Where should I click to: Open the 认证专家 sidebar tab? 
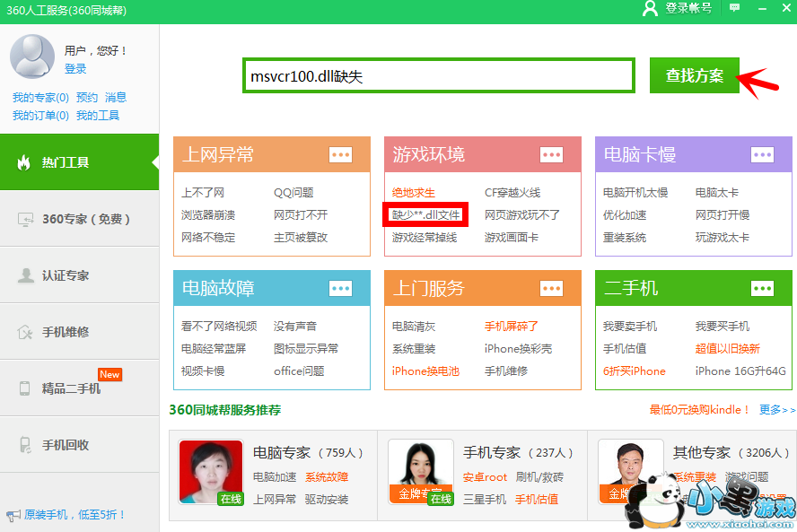(x=79, y=275)
